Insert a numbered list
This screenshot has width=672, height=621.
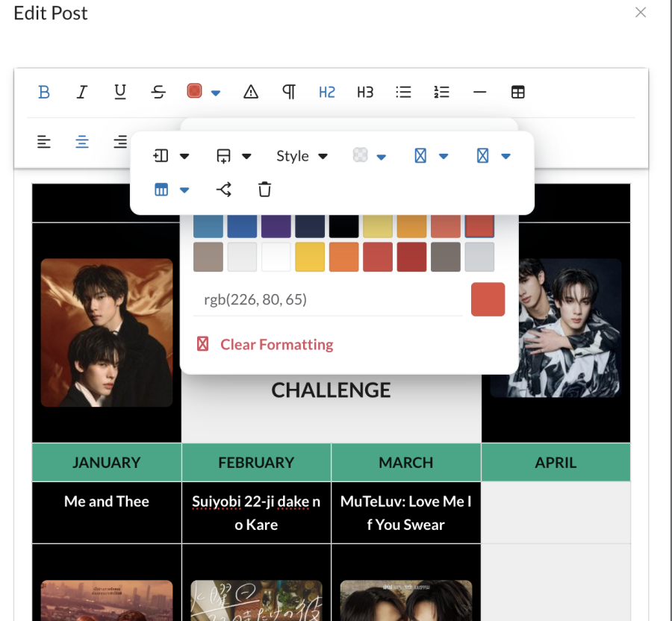click(x=441, y=92)
